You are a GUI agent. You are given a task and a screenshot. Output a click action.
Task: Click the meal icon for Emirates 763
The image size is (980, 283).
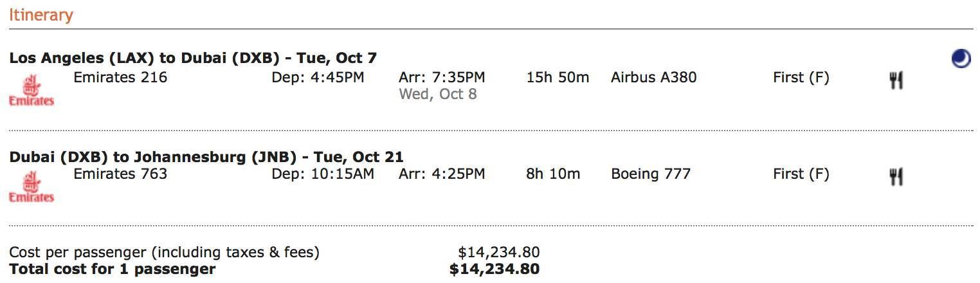coord(896,177)
